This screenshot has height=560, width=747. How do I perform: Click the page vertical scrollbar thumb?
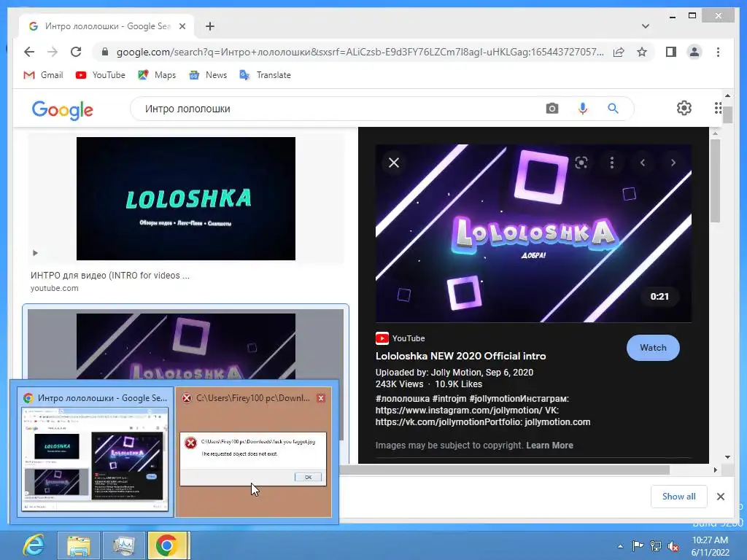pos(727,114)
